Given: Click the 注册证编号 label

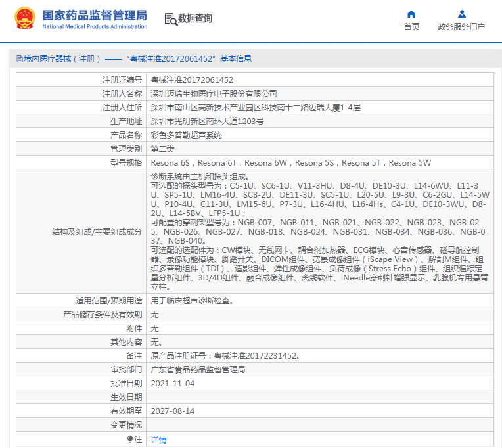Looking at the screenshot, I should pyautogui.click(x=122, y=79).
